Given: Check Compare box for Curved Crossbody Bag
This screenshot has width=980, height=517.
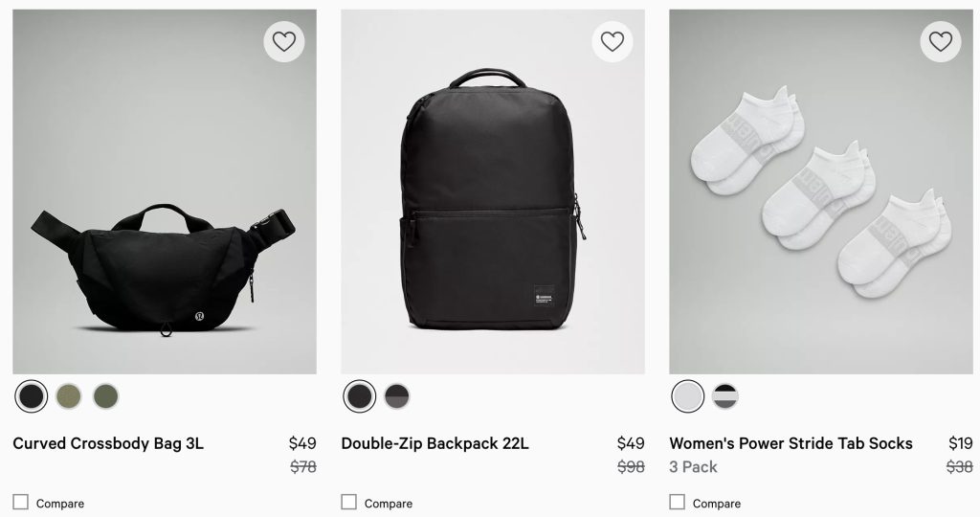Looking at the screenshot, I should [x=21, y=502].
